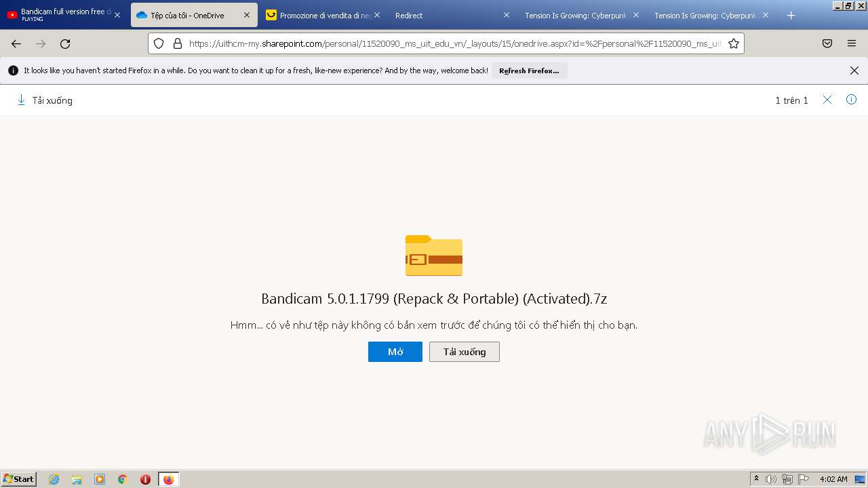The height and width of the screenshot is (488, 868).
Task: Click the 1 trên 1 counter text
Action: click(792, 100)
